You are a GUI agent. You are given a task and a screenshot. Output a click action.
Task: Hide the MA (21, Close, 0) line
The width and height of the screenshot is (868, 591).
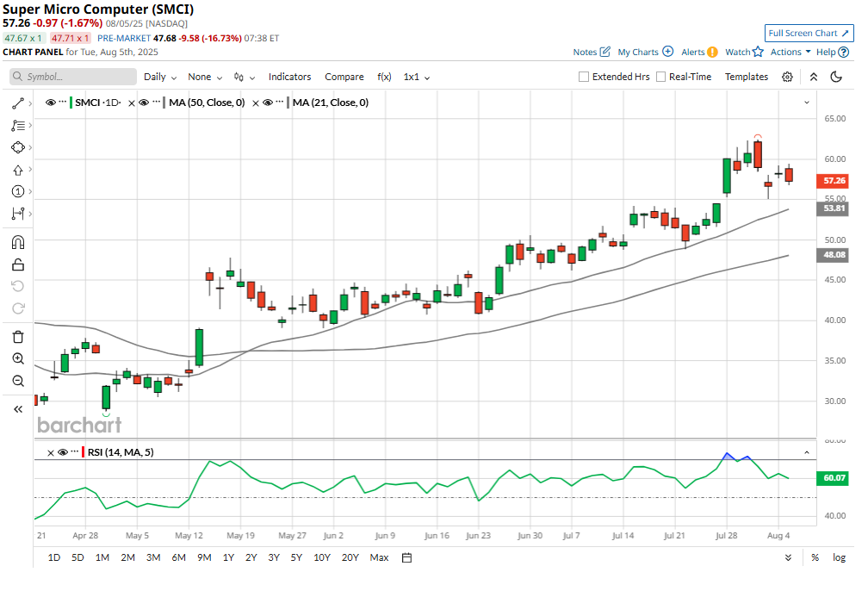[x=267, y=103]
